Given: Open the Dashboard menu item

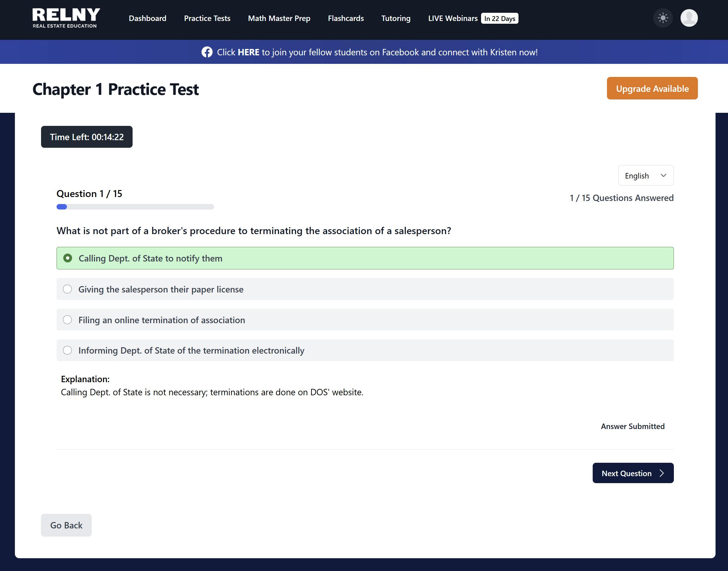Looking at the screenshot, I should [147, 18].
